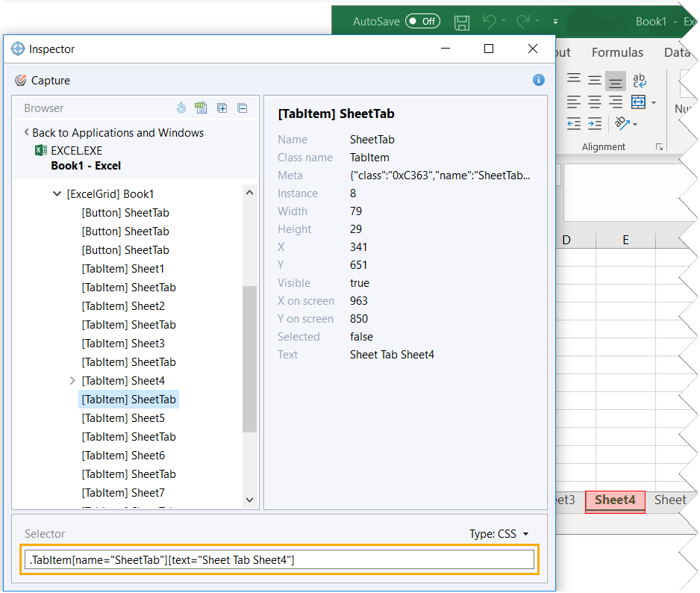Viewport: 700px width, 593px height.
Task: Apply Bottom Align in Excel ribbon
Action: pyautogui.click(x=615, y=81)
